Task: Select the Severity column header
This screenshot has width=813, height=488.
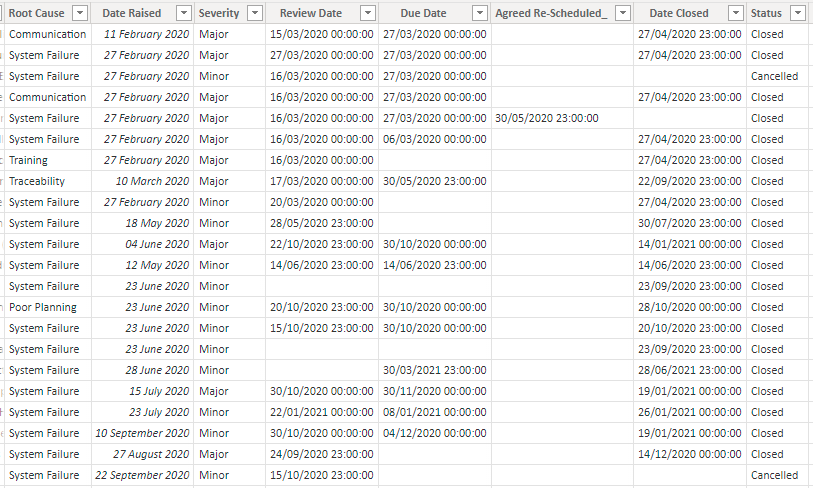Action: point(219,13)
